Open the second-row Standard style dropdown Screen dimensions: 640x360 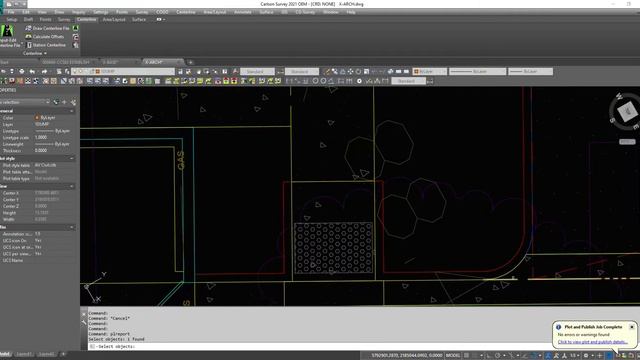[x=409, y=81]
